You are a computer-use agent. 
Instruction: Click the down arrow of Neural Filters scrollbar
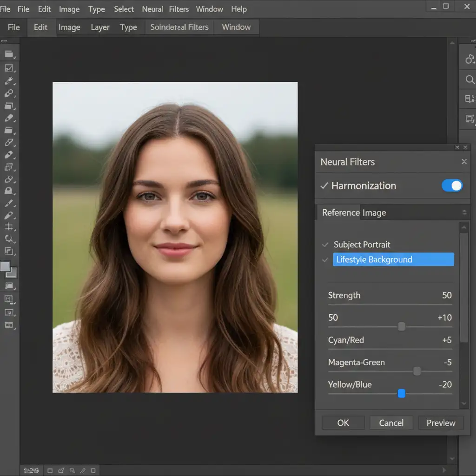click(x=463, y=403)
